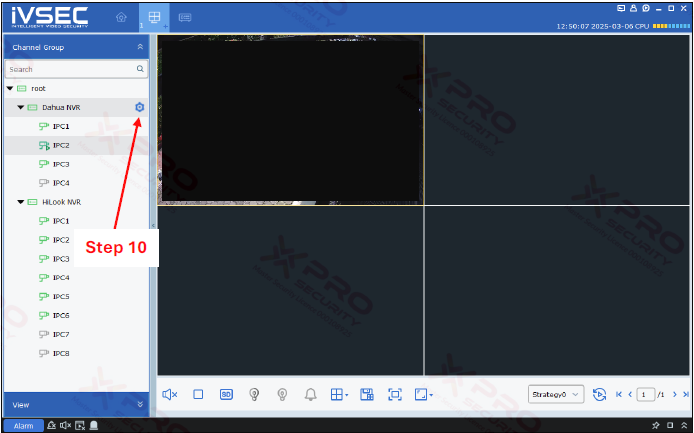Click the alarm bell toolbar icon
The width and height of the screenshot is (694, 433).
tap(311, 394)
